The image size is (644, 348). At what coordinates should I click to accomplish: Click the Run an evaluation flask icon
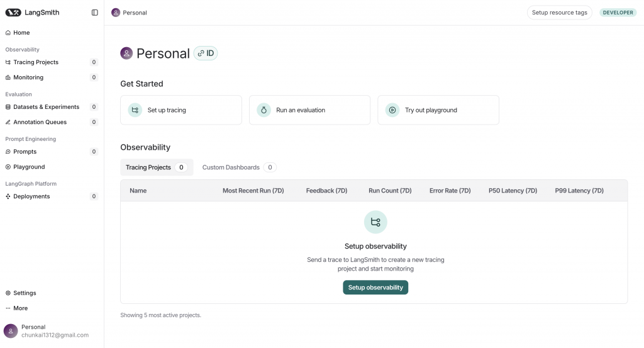pos(264,110)
